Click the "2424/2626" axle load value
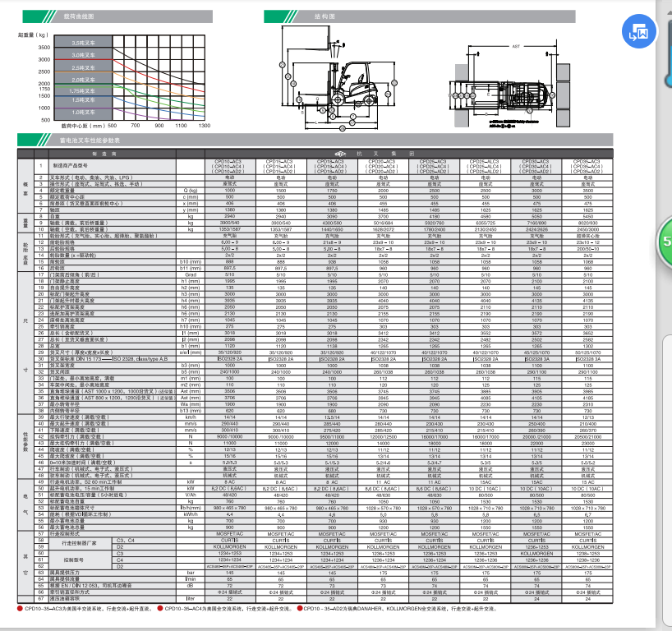Image resolution: width=672 pixels, height=631 pixels. (x=536, y=229)
